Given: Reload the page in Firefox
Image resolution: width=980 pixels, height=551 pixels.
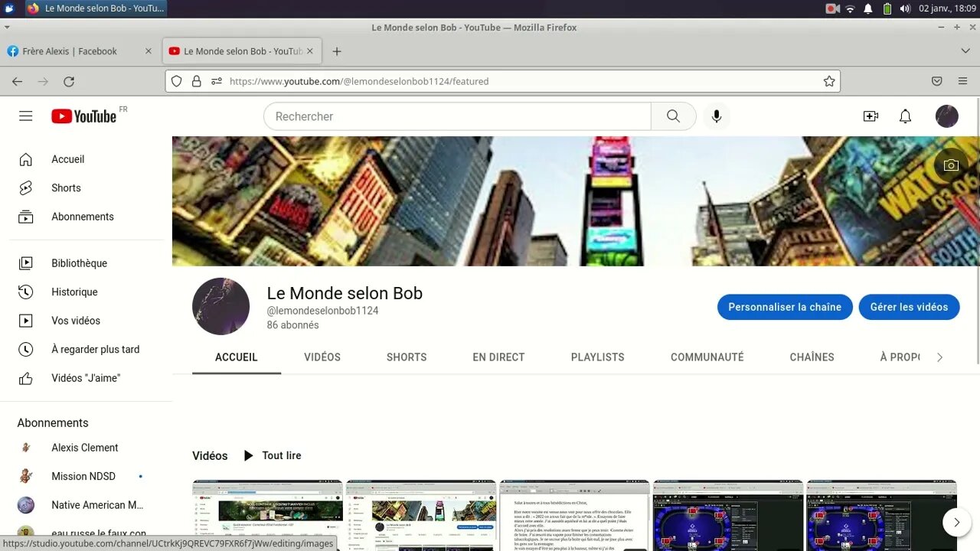Looking at the screenshot, I should click(69, 81).
